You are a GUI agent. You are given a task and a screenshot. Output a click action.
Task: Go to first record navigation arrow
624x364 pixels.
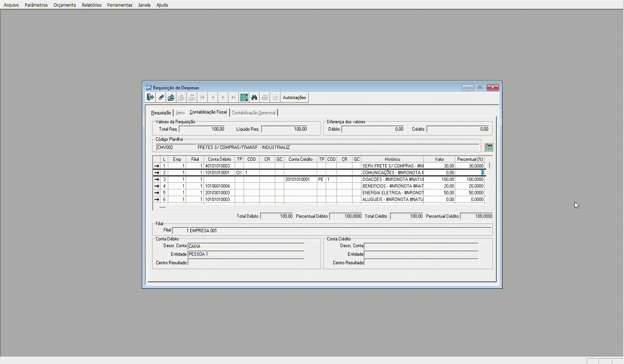click(x=202, y=98)
